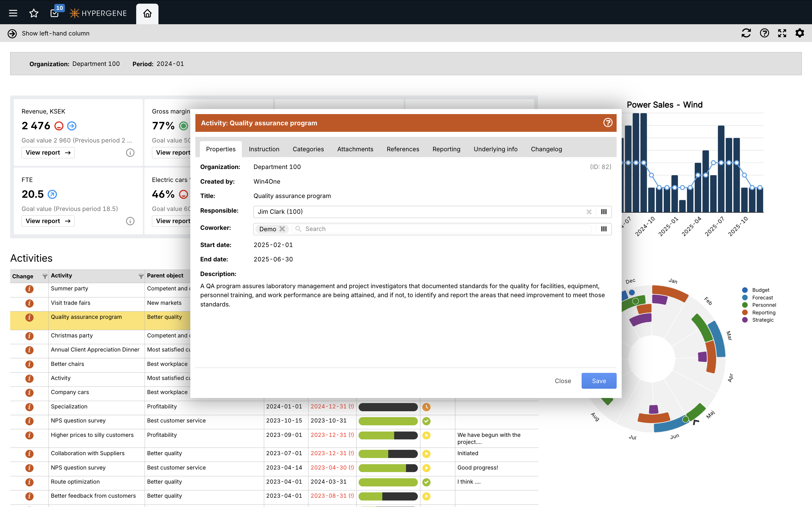The image size is (812, 507).
Task: Remove the Demo coworker tag
Action: 282,229
